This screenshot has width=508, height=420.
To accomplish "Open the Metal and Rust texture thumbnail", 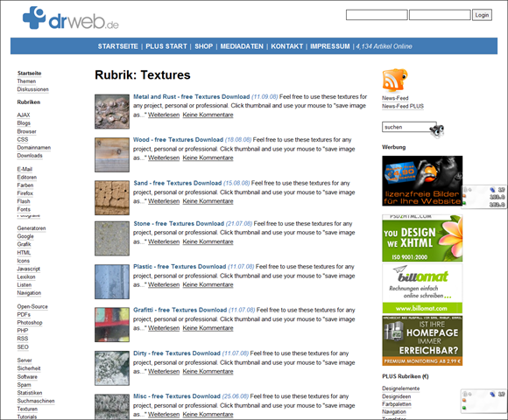I will tap(112, 112).
